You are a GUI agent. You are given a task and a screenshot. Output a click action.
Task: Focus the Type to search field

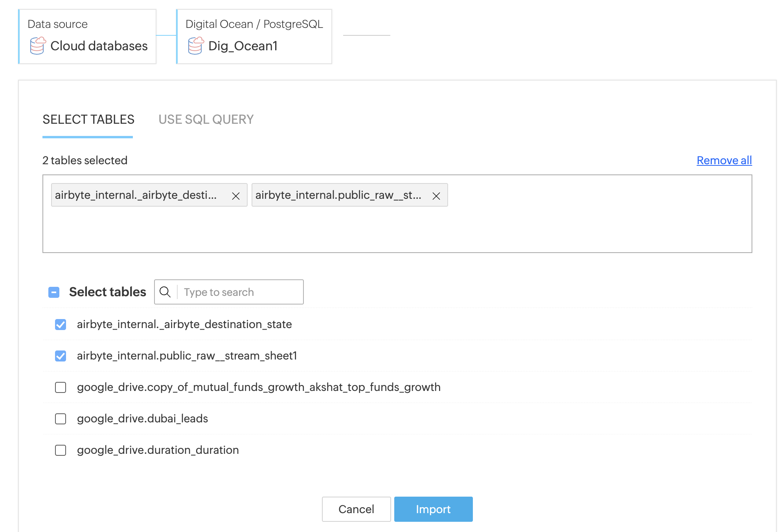[239, 292]
